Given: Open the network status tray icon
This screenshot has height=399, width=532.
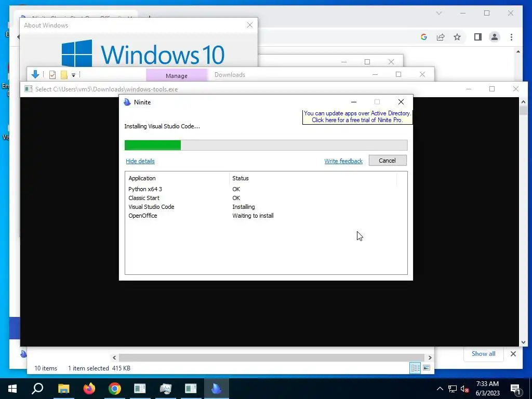Looking at the screenshot, I should (x=453, y=389).
